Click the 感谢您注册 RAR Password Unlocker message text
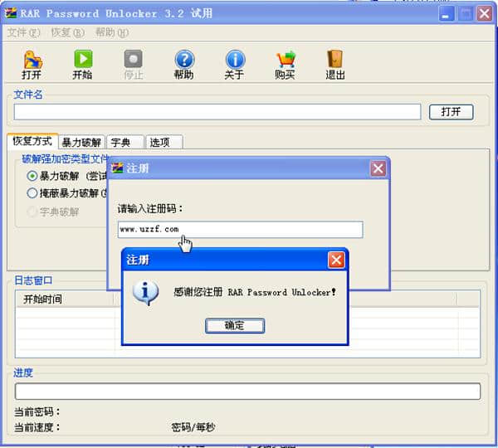 [255, 292]
